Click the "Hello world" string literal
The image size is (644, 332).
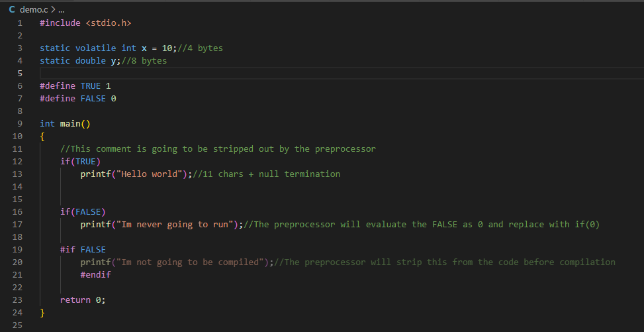(x=149, y=174)
